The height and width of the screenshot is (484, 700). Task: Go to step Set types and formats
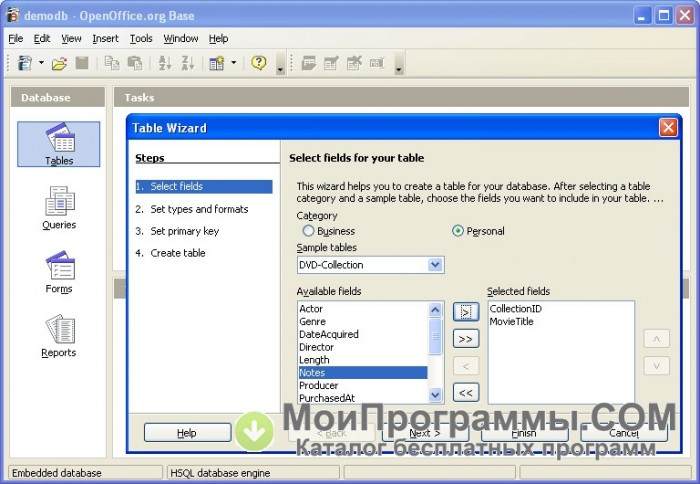click(192, 209)
